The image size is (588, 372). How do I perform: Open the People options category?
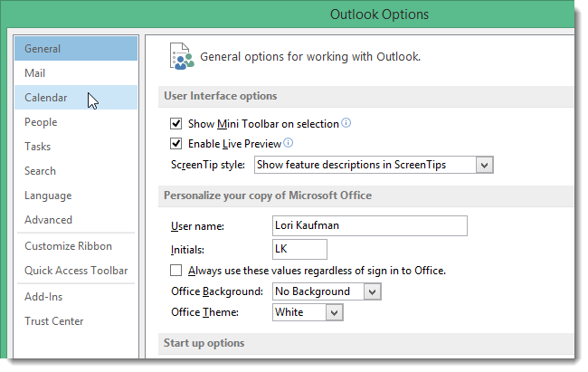[76, 121]
